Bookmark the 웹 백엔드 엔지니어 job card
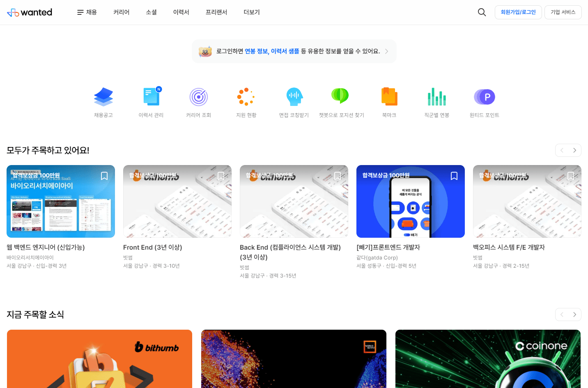Image resolution: width=588 pixels, height=388 pixels. tap(104, 176)
